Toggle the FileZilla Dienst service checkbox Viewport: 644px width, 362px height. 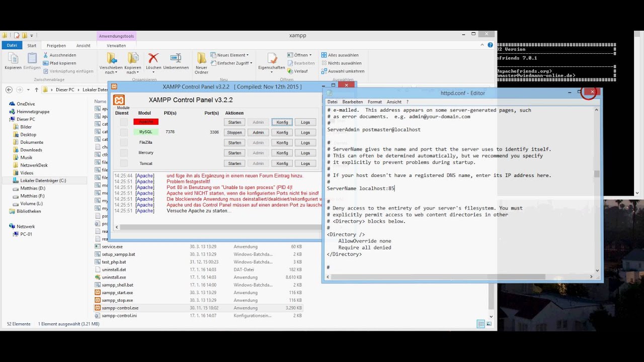[124, 143]
